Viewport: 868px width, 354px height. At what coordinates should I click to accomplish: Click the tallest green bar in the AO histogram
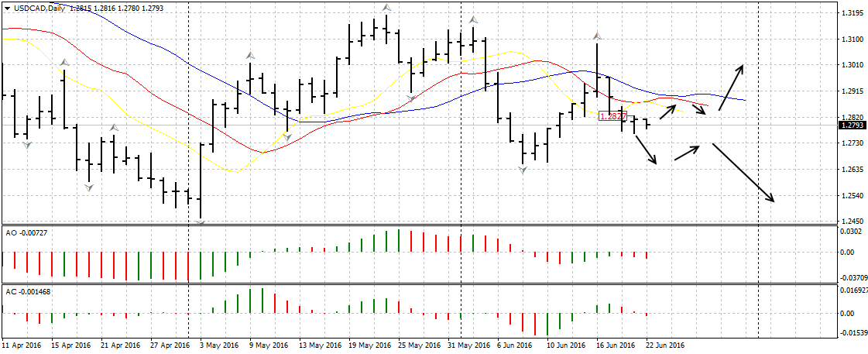(x=398, y=240)
